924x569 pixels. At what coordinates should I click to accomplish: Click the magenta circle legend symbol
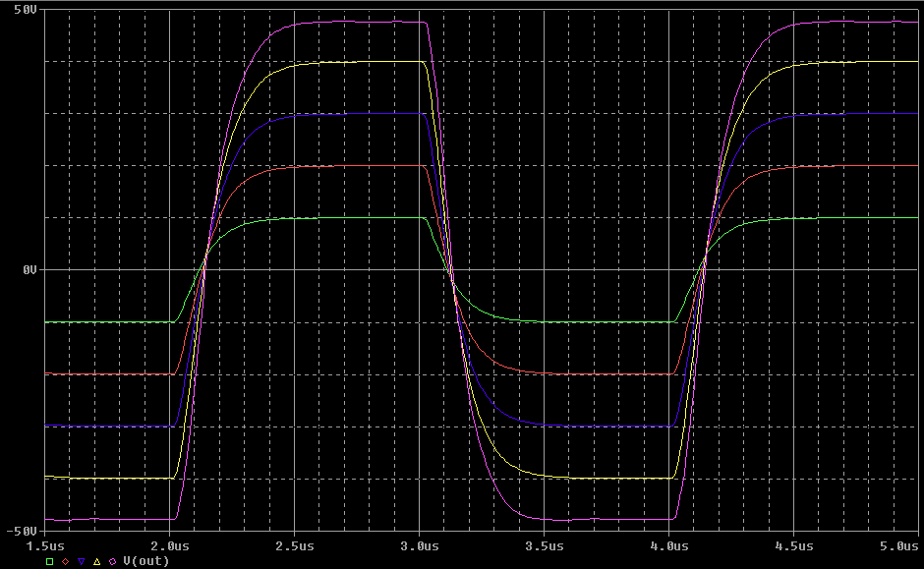pos(113,561)
